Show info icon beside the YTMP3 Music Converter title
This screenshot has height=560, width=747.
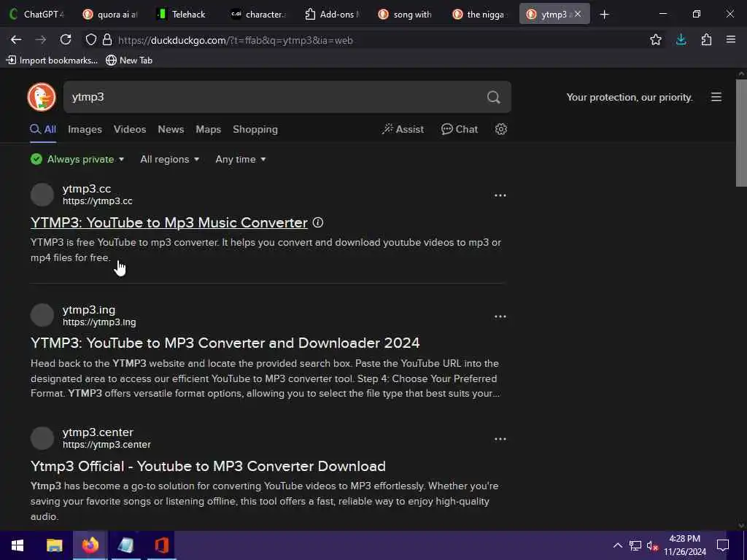(318, 222)
